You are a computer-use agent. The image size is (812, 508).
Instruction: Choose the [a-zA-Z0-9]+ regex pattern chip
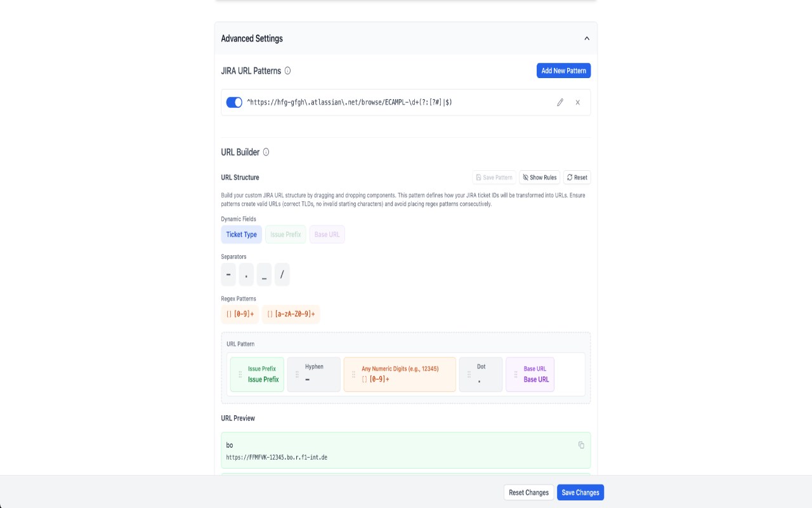point(291,314)
